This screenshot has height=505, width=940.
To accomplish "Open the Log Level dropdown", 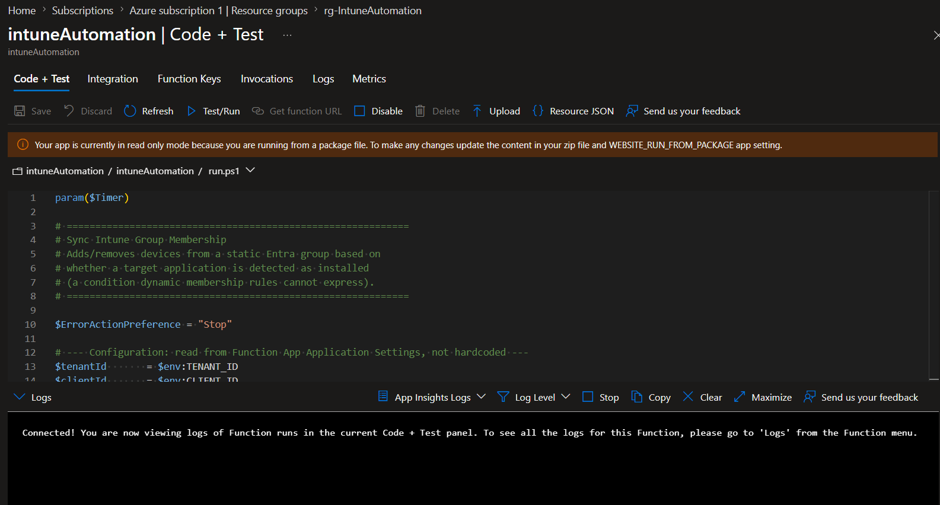I will click(566, 397).
